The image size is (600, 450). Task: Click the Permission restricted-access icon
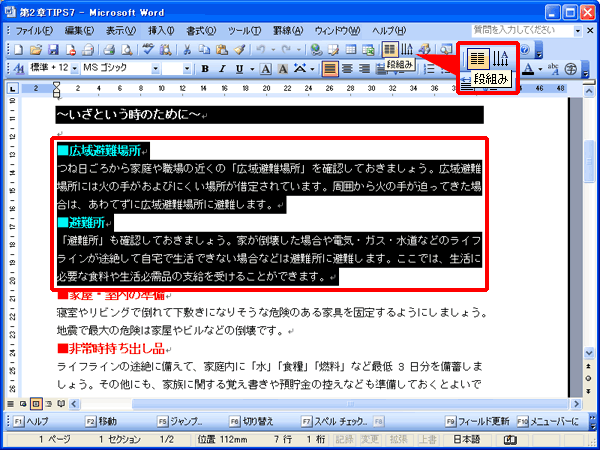coord(71,50)
